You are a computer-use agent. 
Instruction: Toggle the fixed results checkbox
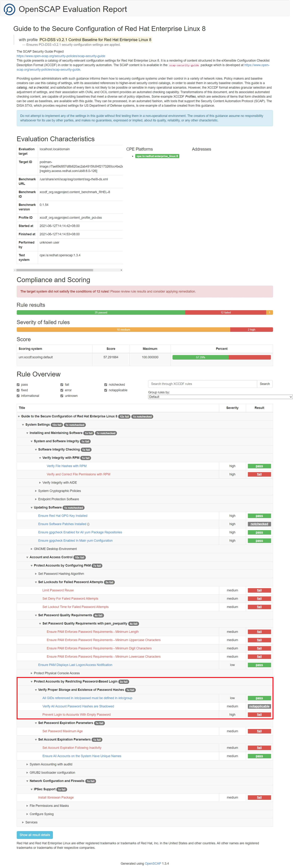point(18,390)
